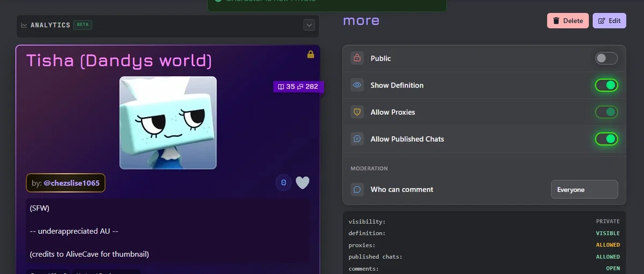Click the comments OPEN status
This screenshot has height=274, width=644.
coord(613,268)
